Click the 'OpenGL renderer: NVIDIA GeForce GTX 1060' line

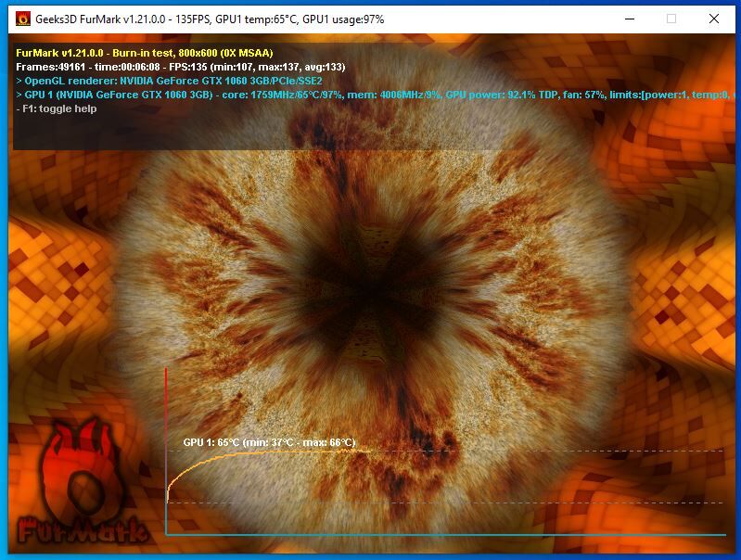pyautogui.click(x=169, y=81)
